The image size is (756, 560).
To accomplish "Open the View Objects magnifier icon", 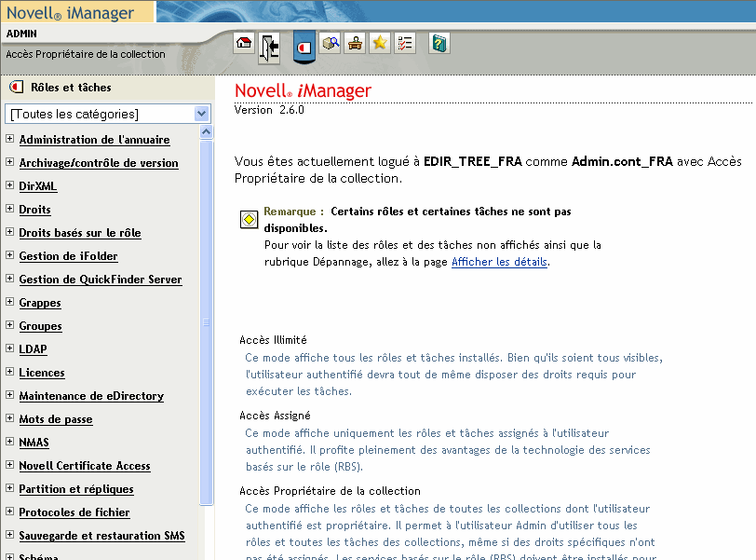I will [331, 44].
